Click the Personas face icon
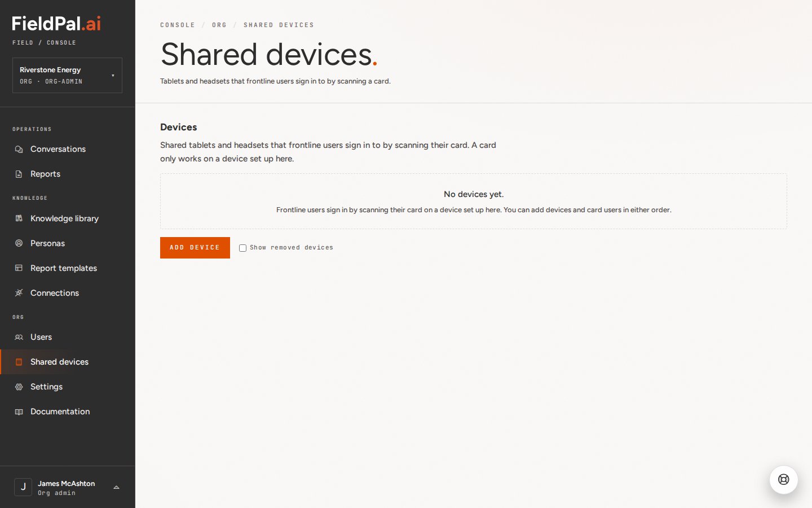 [19, 243]
